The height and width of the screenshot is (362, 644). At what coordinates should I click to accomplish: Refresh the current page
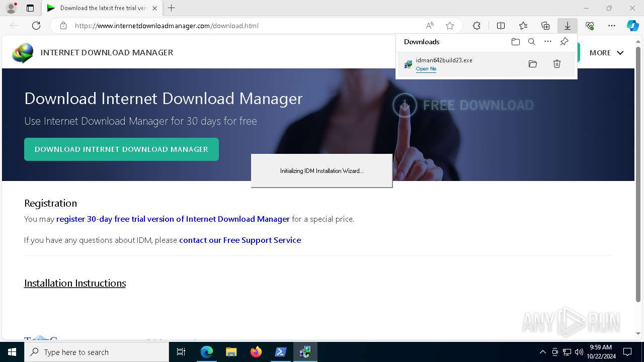(x=36, y=26)
